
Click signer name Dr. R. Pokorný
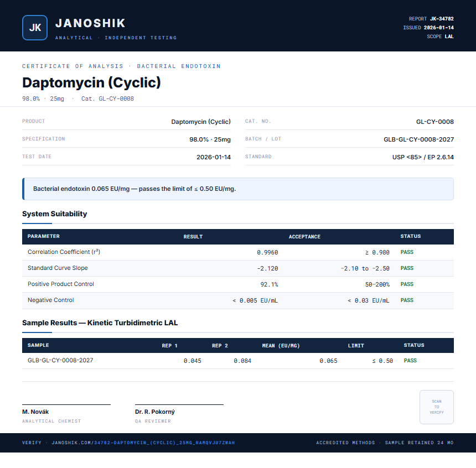(x=155, y=412)
